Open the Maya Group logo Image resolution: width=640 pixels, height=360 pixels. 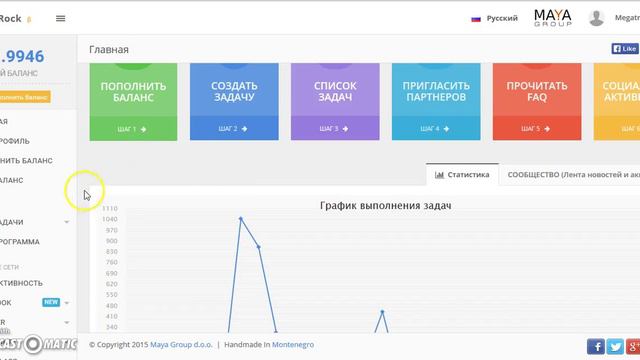pos(553,18)
